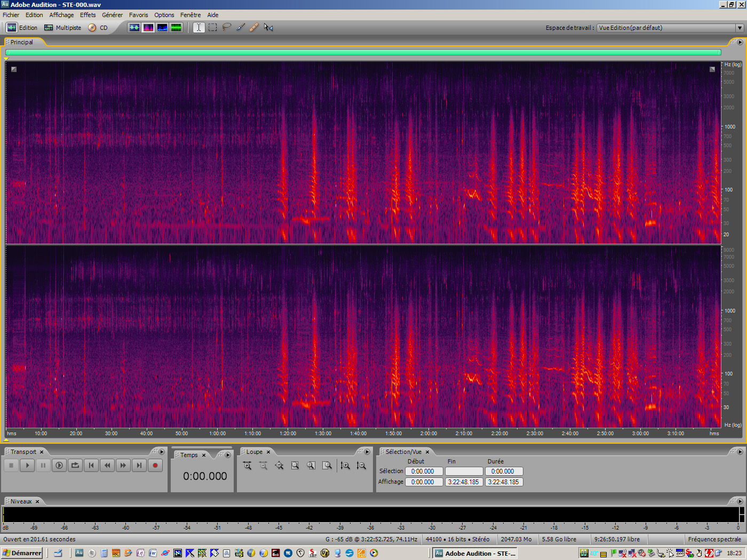Zoom out full in the Loupe panel

click(x=280, y=465)
